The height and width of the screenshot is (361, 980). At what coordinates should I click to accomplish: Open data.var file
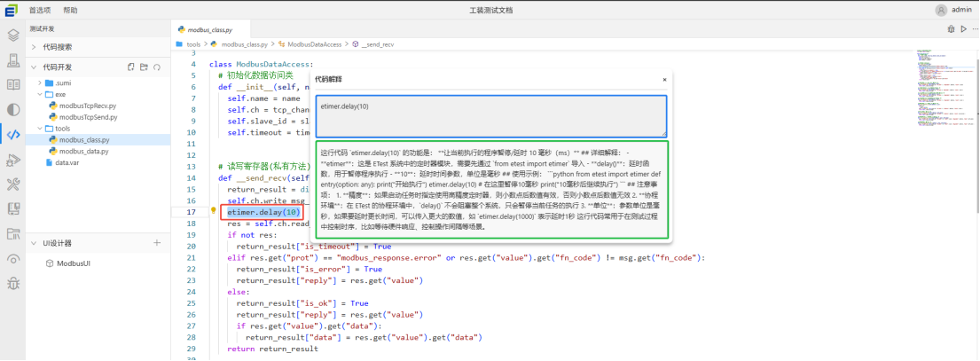point(68,162)
